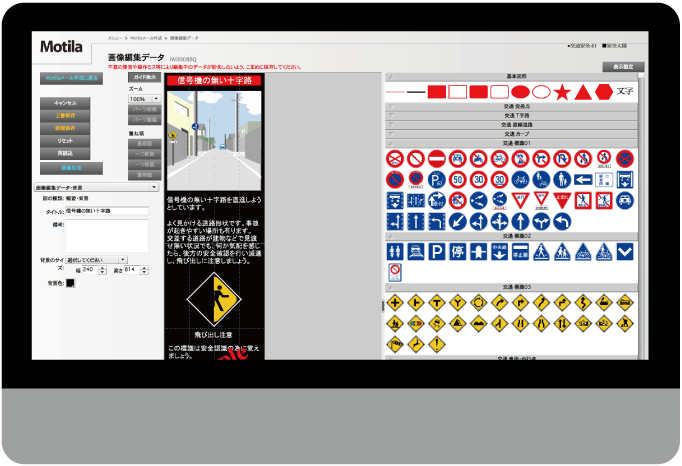This screenshot has width=682, height=466.
Task: Expand the 交通 カーブ section
Action: (x=511, y=134)
